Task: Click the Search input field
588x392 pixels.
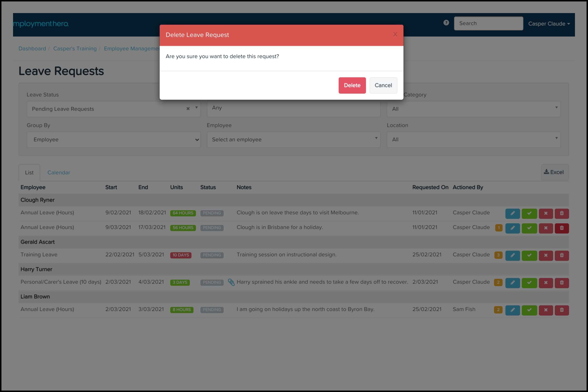Action: (488, 23)
